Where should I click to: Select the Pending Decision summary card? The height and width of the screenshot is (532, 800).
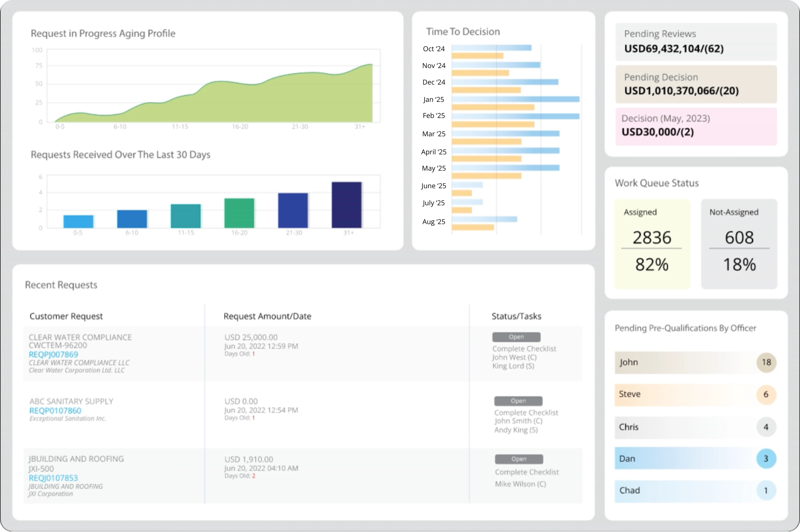696,84
